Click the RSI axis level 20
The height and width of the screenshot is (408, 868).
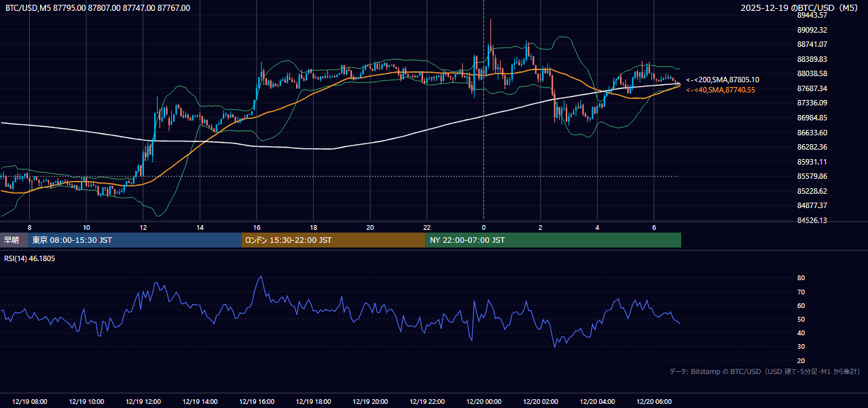click(801, 360)
